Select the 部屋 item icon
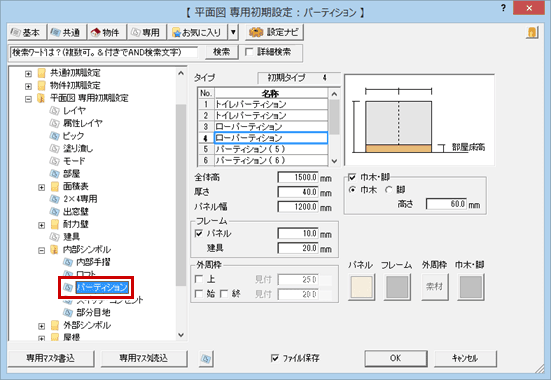551x380 pixels. tap(55, 174)
